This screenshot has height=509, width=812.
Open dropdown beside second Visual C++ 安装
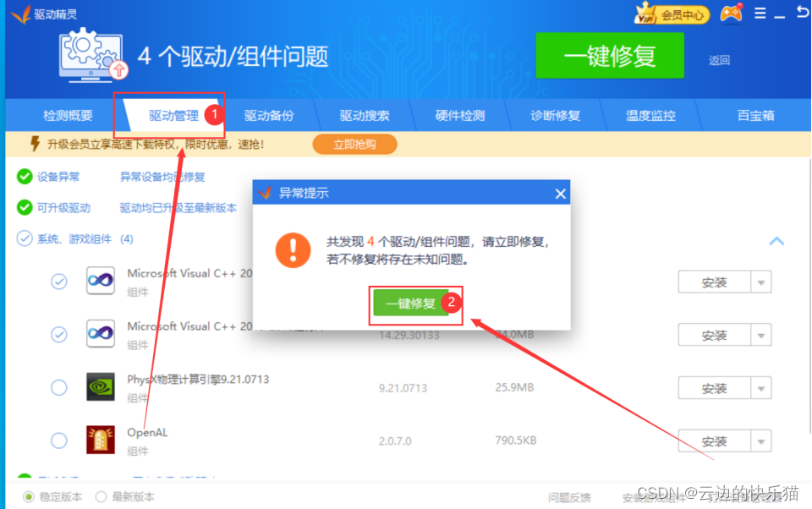pyautogui.click(x=761, y=336)
